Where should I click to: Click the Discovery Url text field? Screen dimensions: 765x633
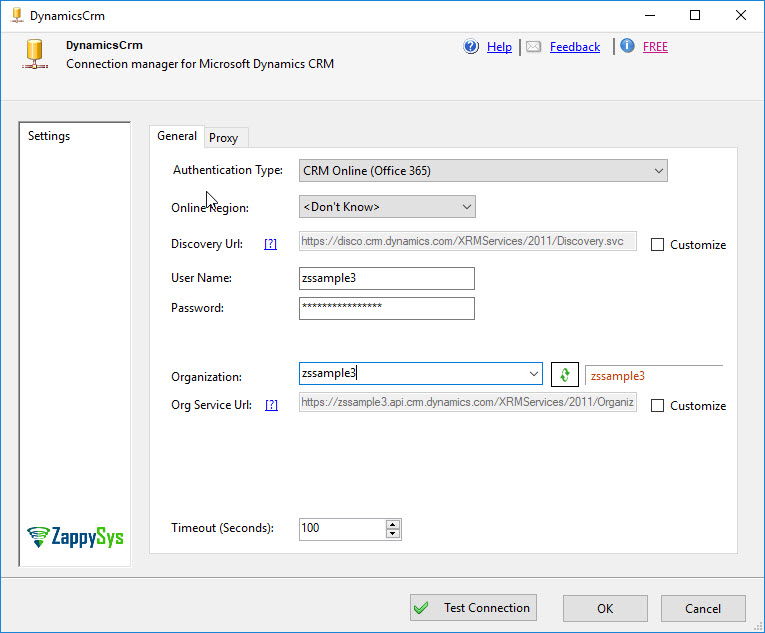tap(468, 242)
